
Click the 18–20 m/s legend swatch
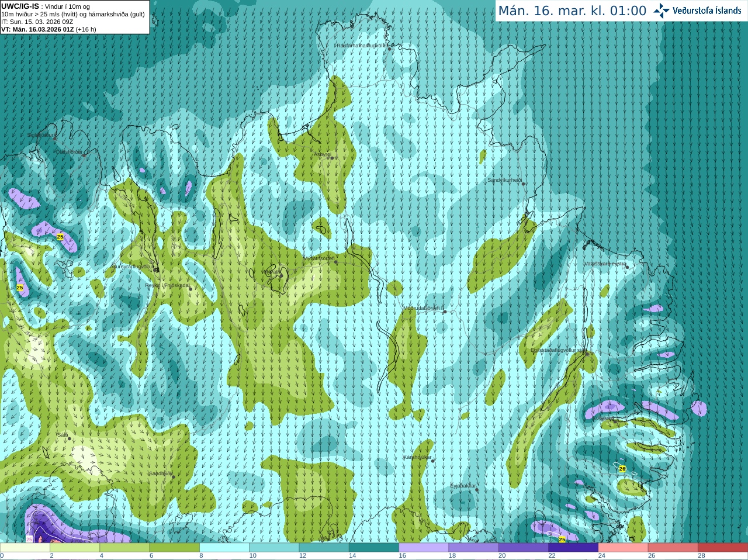coord(474,548)
